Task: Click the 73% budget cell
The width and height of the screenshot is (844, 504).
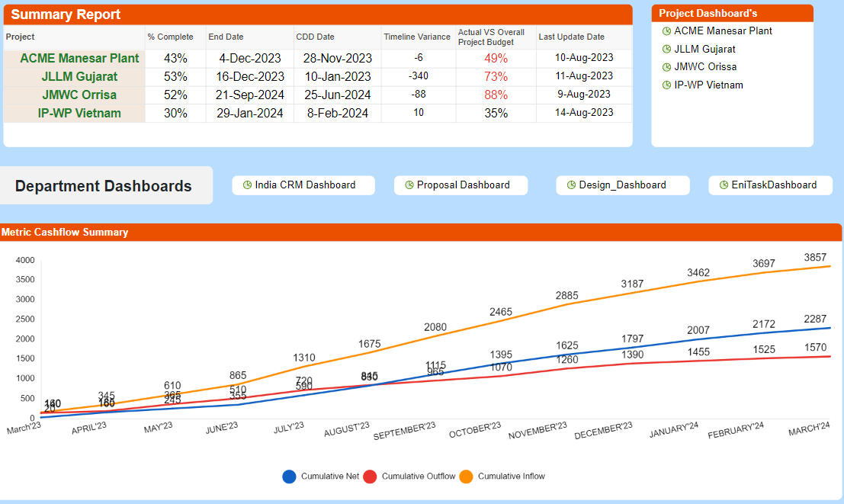Action: coord(496,77)
